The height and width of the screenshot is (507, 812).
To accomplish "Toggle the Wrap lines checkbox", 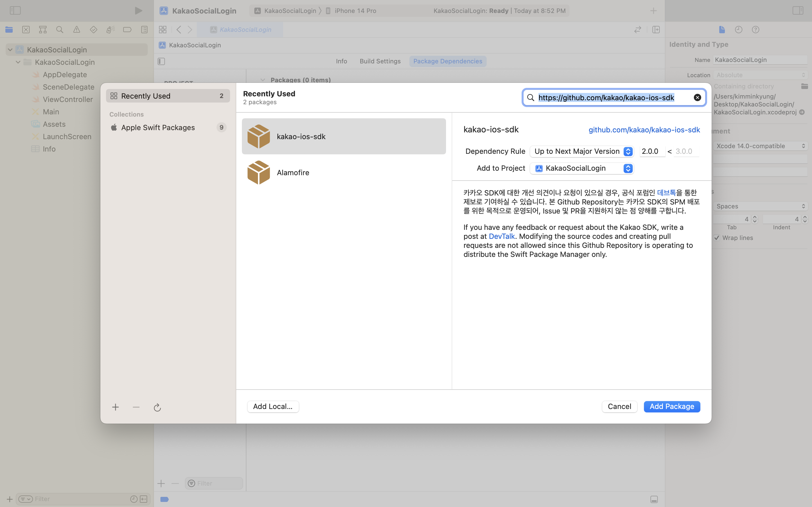I will [x=717, y=238].
